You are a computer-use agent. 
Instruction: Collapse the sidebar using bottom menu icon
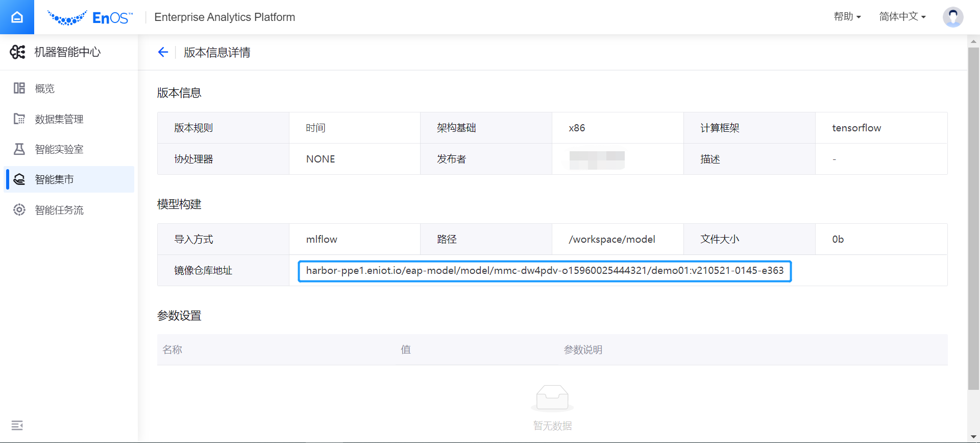pyautogui.click(x=17, y=425)
